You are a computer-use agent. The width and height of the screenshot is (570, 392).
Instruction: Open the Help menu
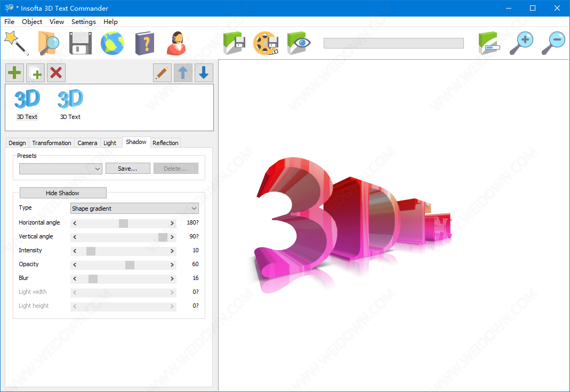pos(110,22)
